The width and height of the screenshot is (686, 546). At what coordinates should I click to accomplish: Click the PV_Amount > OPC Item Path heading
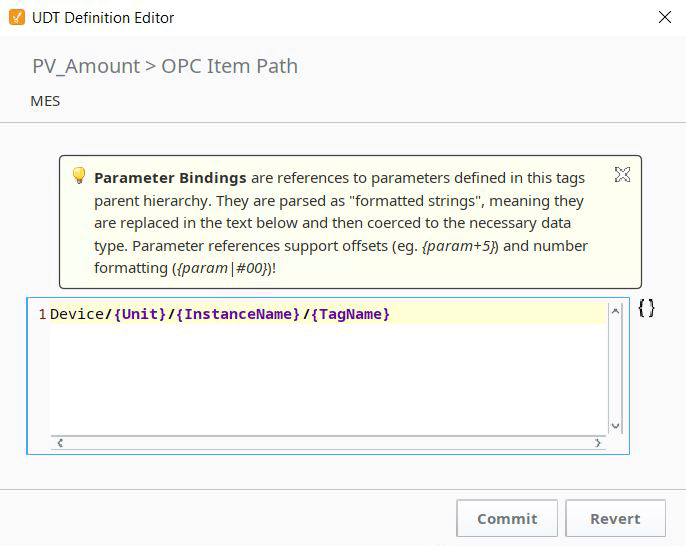point(165,66)
